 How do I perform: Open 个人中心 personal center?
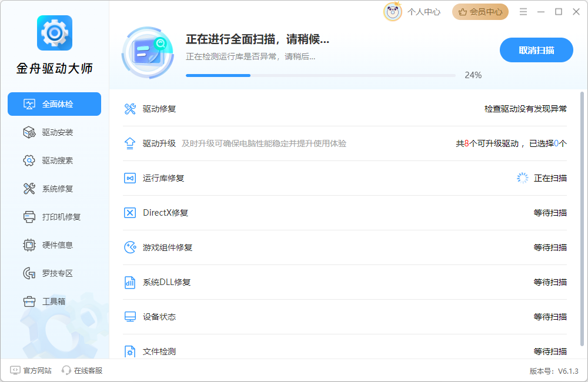pos(424,12)
